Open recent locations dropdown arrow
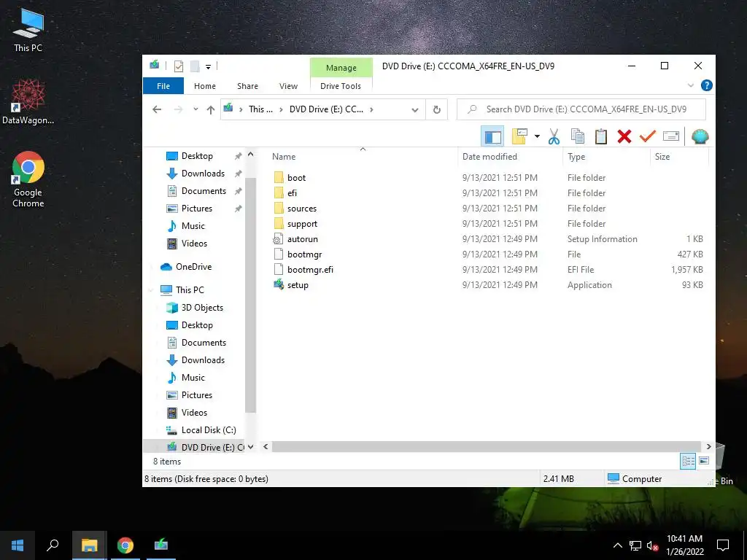Viewport: 747px width, 560px height. [196, 109]
